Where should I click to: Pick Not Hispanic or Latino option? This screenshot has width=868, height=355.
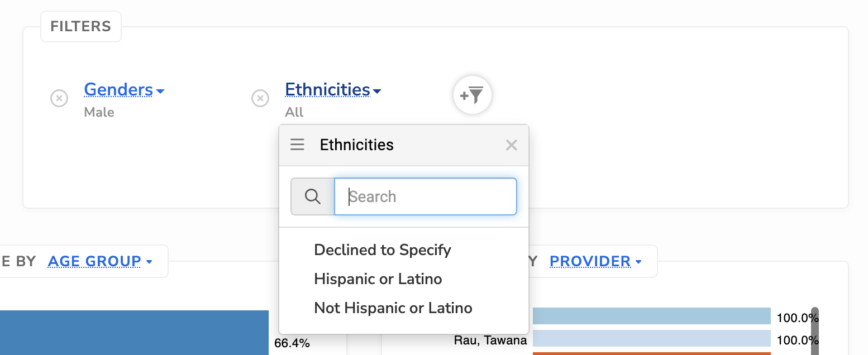click(x=393, y=308)
